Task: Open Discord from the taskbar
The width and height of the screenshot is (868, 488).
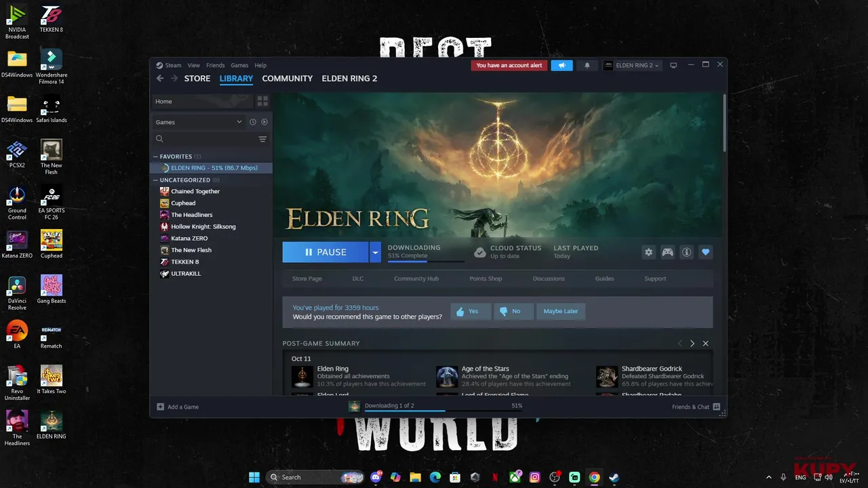Action: [x=376, y=477]
